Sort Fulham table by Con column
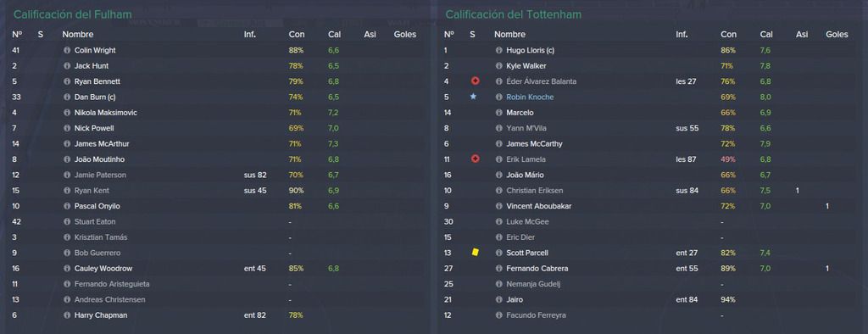The width and height of the screenshot is (868, 334). point(296,35)
